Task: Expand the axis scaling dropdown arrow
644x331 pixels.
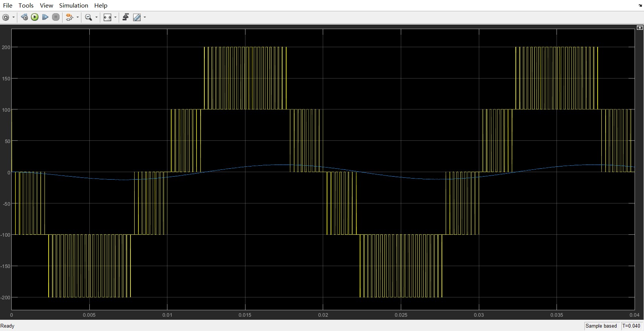Action: point(115,17)
